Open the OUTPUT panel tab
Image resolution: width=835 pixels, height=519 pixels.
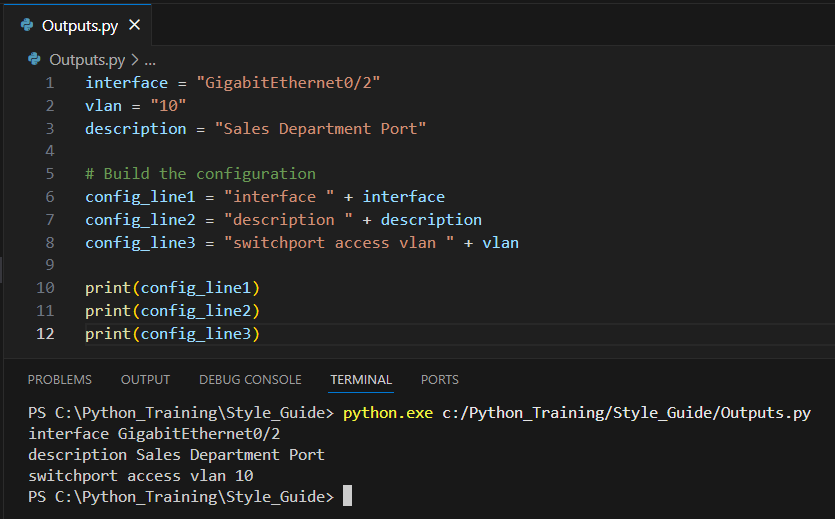145,380
